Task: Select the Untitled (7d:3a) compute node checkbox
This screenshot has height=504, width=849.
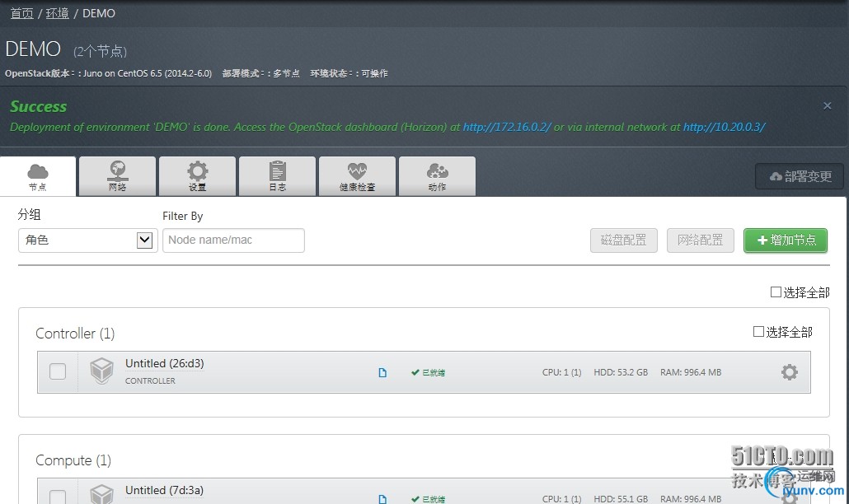Action: (x=58, y=497)
